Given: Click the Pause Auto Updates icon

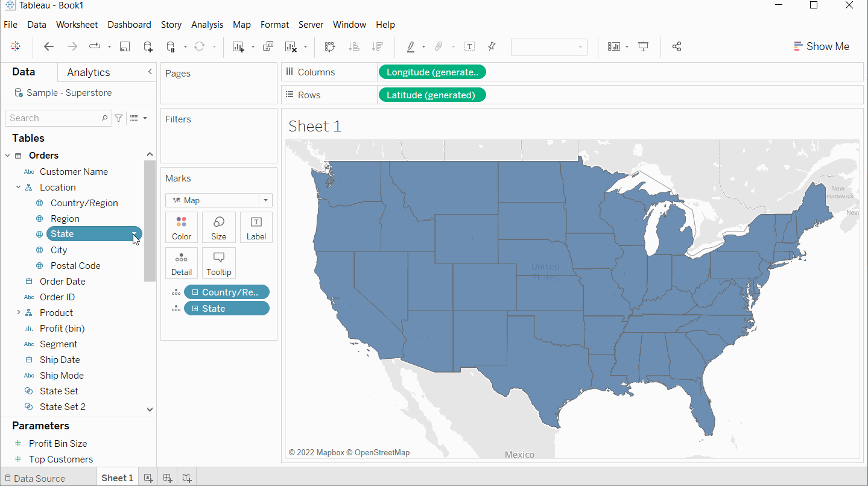Looking at the screenshot, I should pyautogui.click(x=171, y=46).
